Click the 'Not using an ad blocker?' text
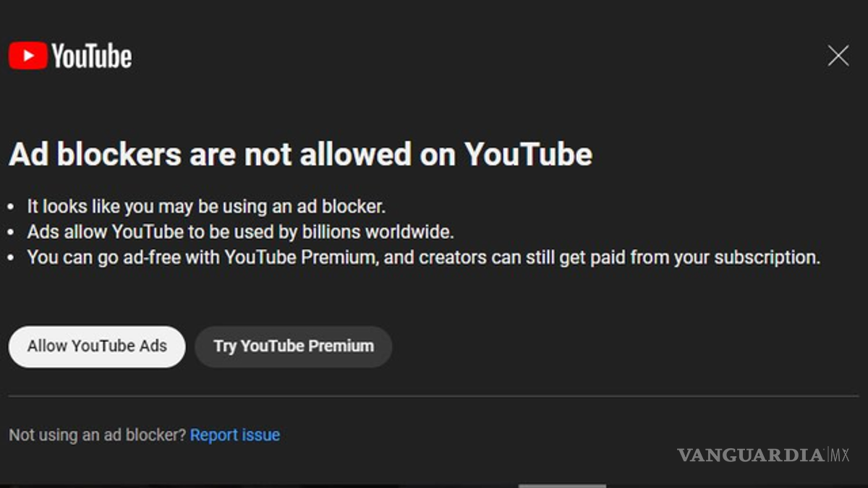The height and width of the screenshot is (488, 868). [97, 435]
